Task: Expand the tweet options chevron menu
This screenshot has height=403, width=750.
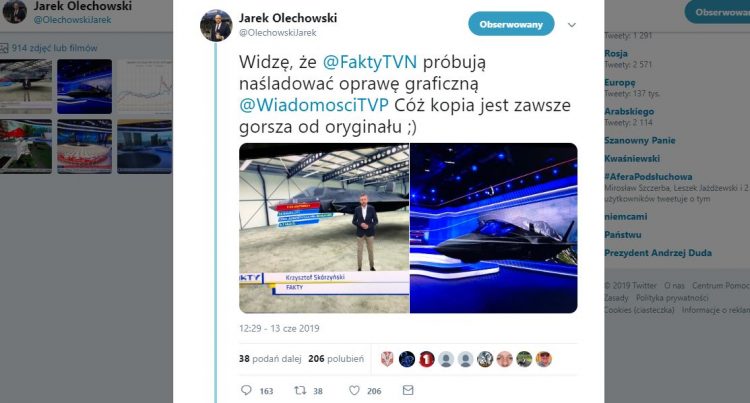Action: (572, 25)
